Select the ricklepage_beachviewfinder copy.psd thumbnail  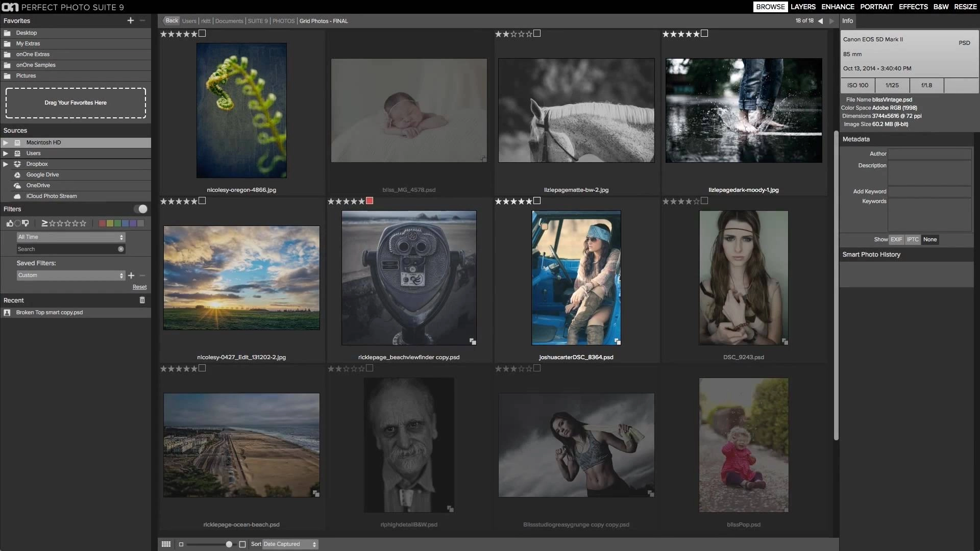[409, 278]
